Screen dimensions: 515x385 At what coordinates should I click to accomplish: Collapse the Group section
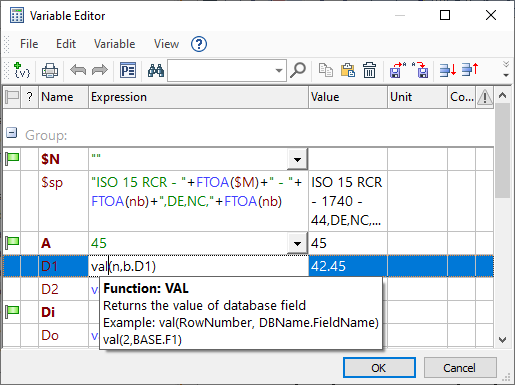pyautogui.click(x=11, y=133)
